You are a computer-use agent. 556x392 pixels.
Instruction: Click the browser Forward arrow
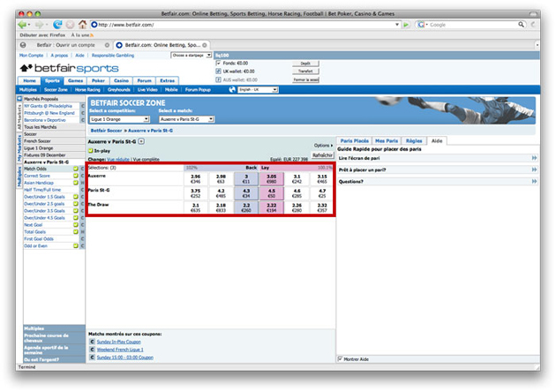(x=39, y=25)
